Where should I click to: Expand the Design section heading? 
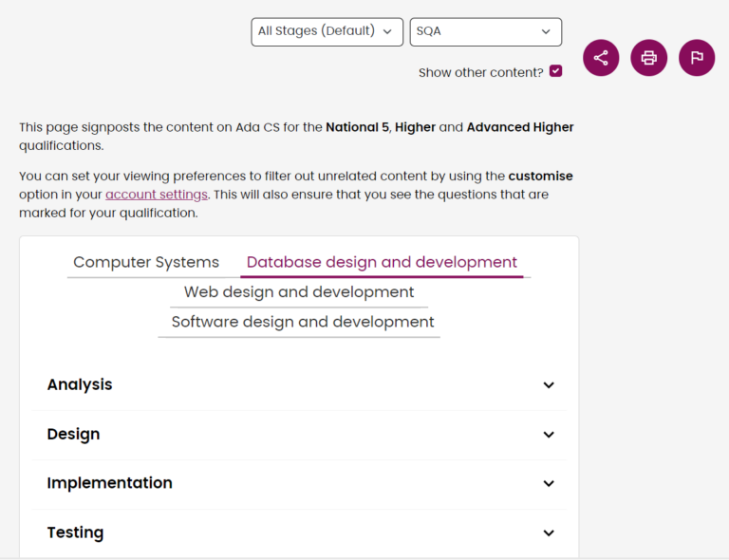[73, 434]
